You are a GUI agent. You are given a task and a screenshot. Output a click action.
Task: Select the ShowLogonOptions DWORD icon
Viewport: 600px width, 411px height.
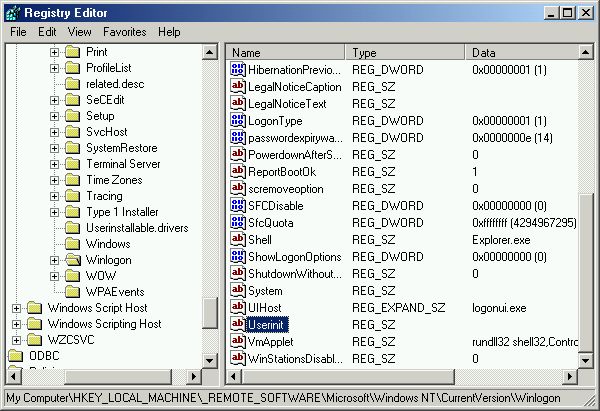[x=238, y=256]
